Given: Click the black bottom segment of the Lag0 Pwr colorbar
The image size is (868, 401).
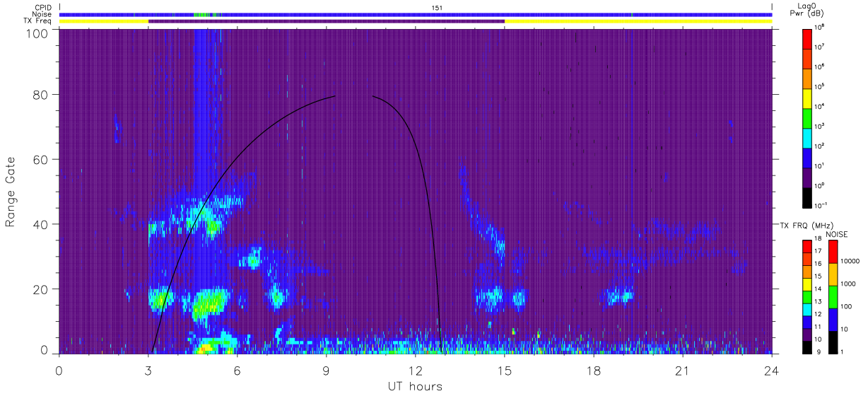Looking at the screenshot, I should click(x=807, y=198).
